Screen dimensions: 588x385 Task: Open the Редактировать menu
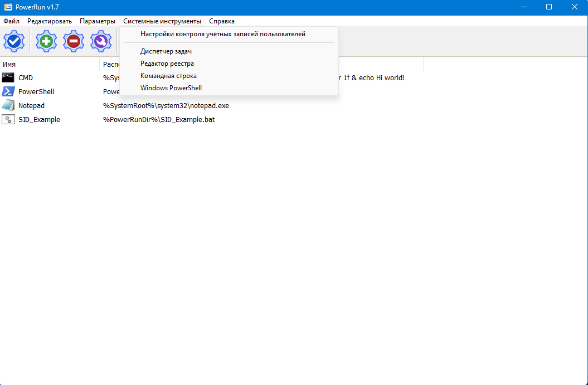(50, 21)
